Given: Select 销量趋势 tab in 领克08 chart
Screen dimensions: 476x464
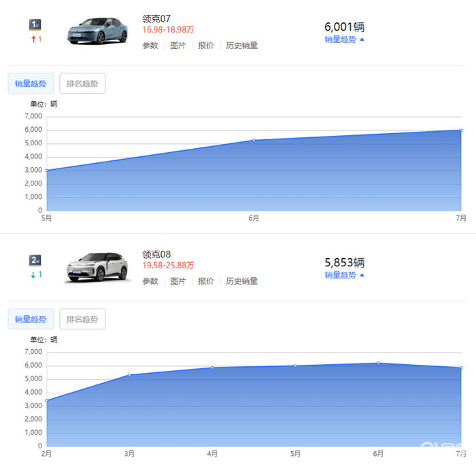Looking at the screenshot, I should point(31,319).
